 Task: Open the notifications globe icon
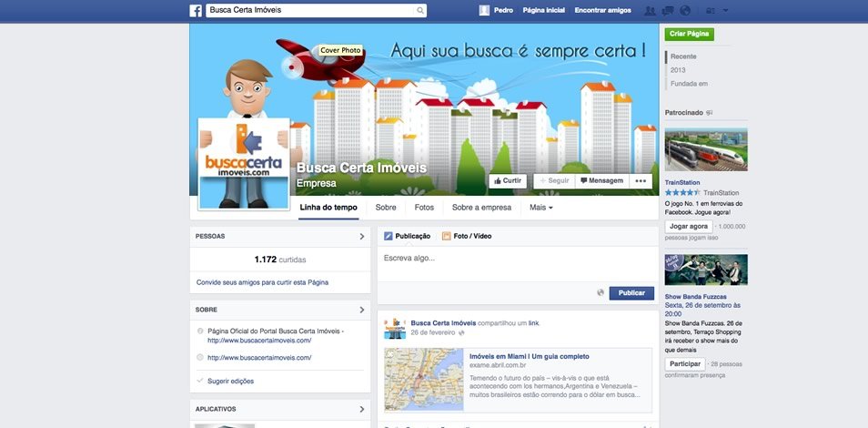pyautogui.click(x=685, y=11)
